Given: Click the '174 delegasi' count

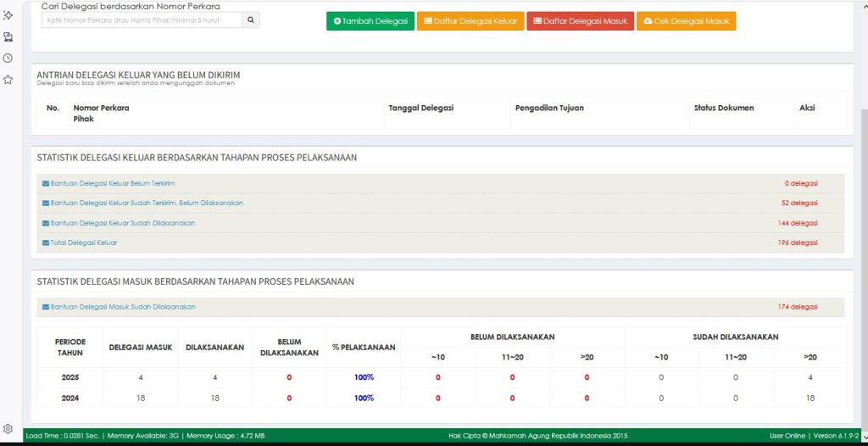Looking at the screenshot, I should pyautogui.click(x=798, y=307).
